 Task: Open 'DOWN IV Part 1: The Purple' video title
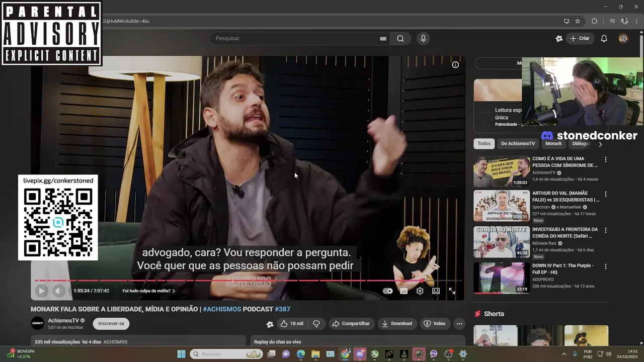pyautogui.click(x=563, y=268)
